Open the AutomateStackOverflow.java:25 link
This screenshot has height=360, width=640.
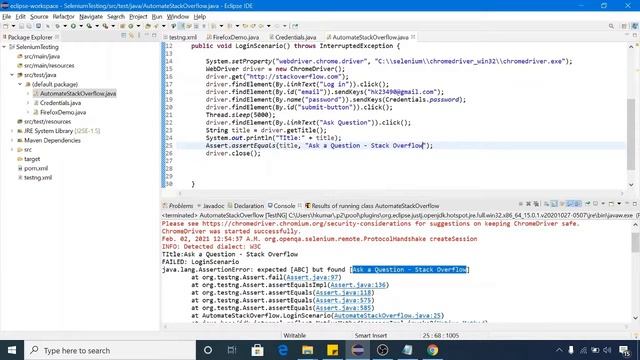tap(387, 316)
